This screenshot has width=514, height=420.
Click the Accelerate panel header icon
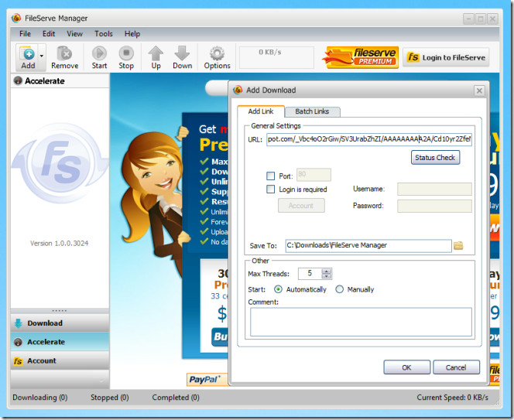[x=18, y=80]
